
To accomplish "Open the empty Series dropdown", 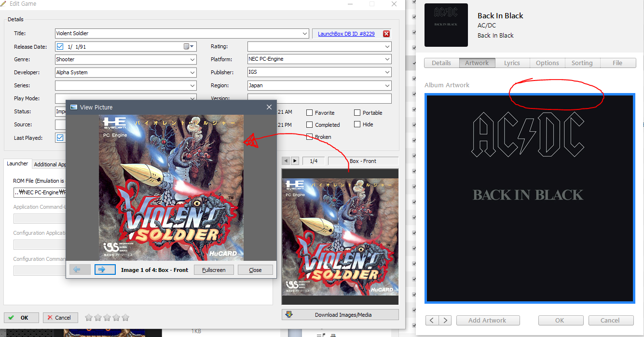I will pos(192,86).
